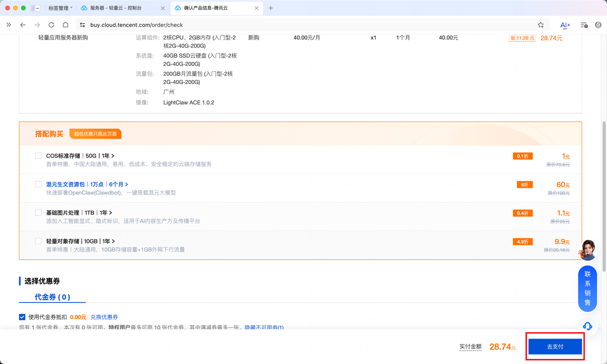Click the sidebar chevron icon at top left
This screenshot has height=364, width=607.
click(x=9, y=24)
